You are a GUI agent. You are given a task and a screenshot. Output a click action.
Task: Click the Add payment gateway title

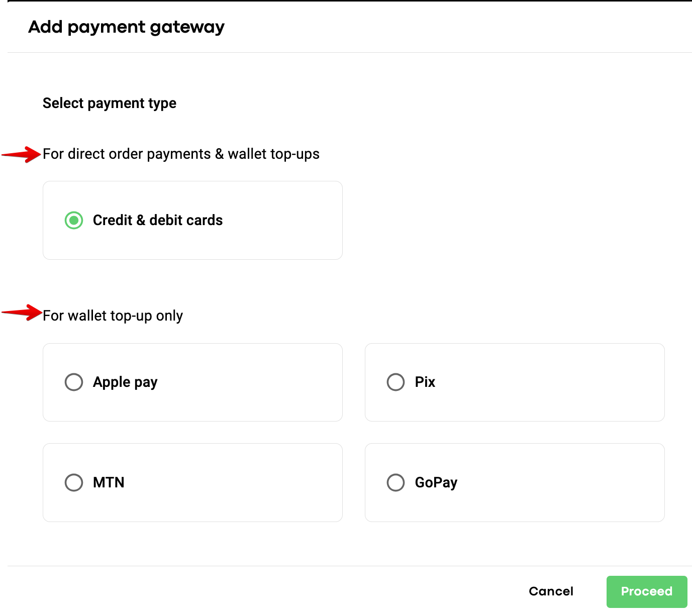[x=126, y=27]
